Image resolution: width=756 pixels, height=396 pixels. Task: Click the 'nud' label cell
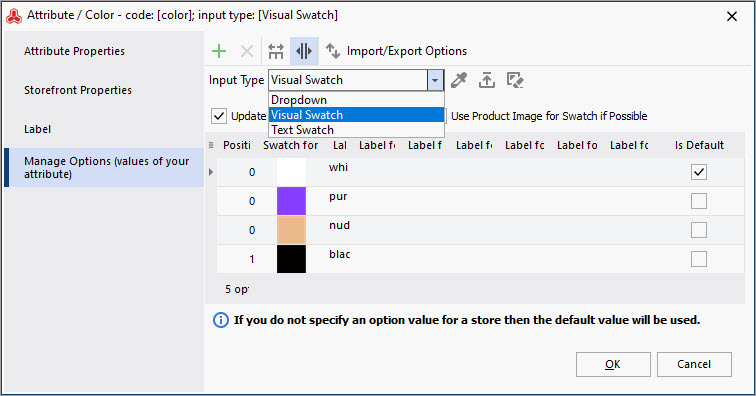point(339,225)
